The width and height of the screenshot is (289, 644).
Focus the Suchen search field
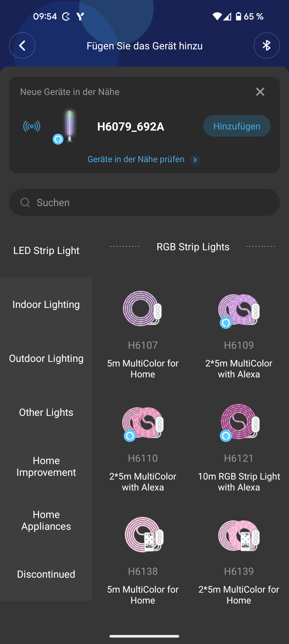(155, 203)
